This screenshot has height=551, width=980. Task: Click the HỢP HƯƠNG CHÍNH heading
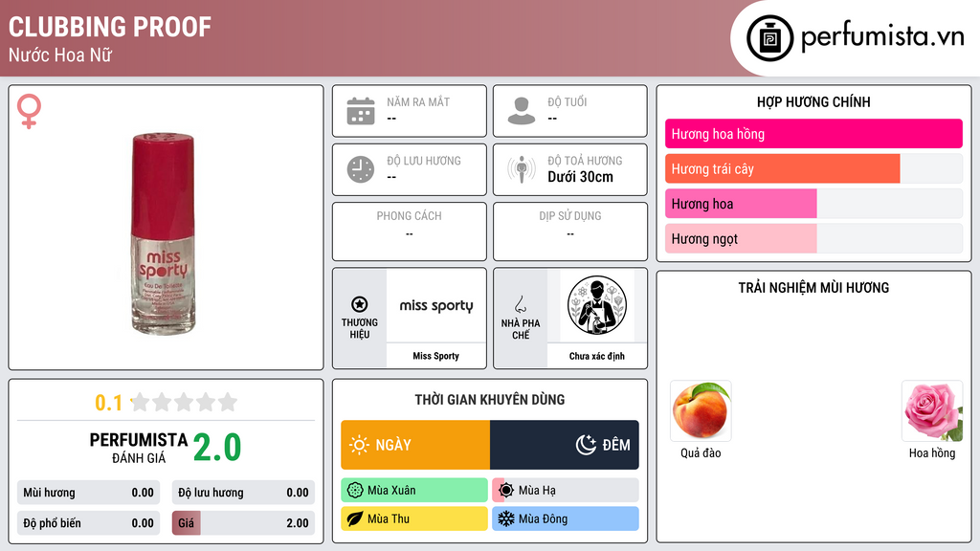pos(813,101)
